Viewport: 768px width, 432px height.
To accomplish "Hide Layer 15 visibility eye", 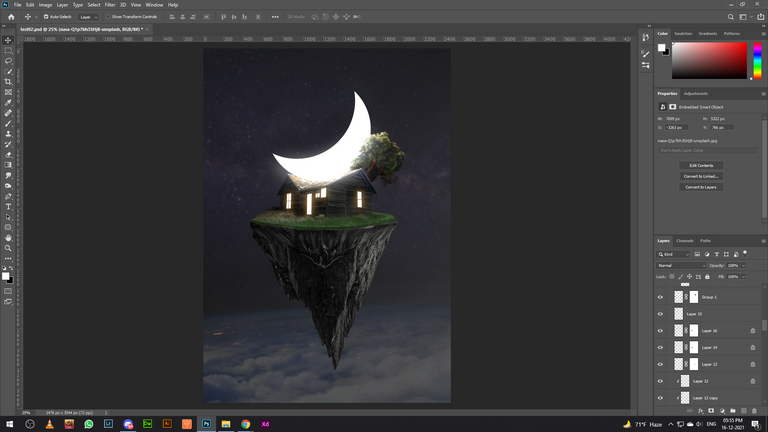I will pyautogui.click(x=660, y=314).
